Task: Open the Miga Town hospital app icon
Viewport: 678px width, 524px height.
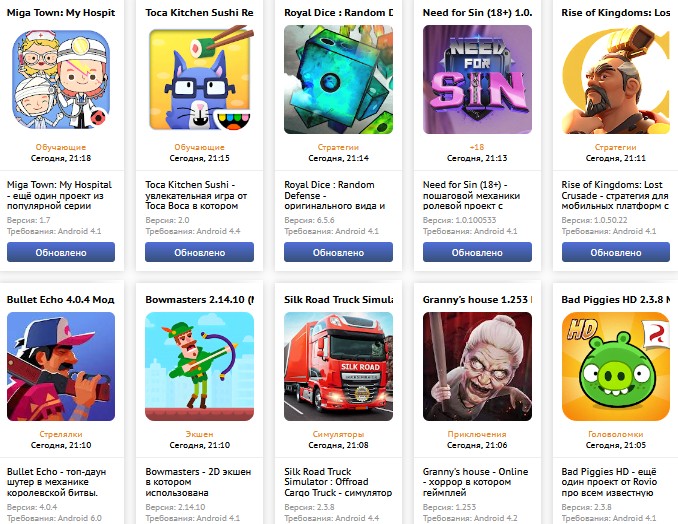Action: pyautogui.click(x=61, y=79)
